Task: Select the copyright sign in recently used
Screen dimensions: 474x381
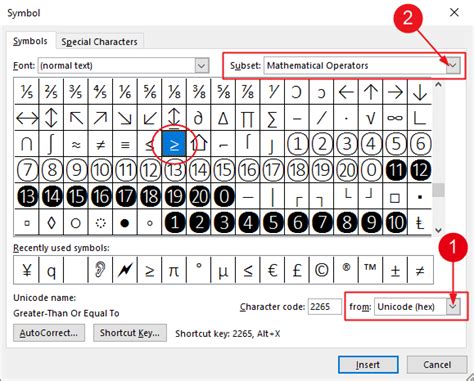Action: click(321, 270)
